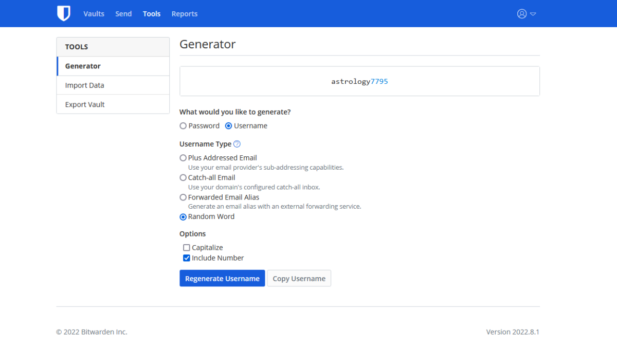Open Import Data in the sidebar
The height and width of the screenshot is (364, 617).
pyautogui.click(x=113, y=85)
